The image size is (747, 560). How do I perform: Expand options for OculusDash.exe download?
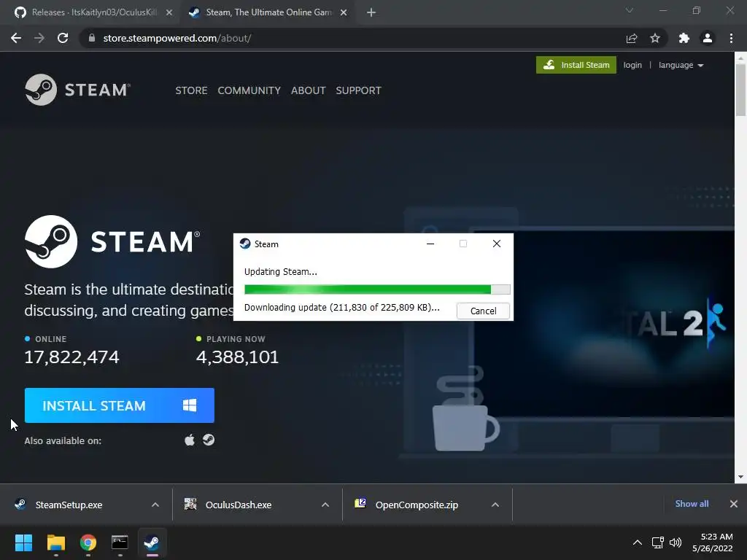click(325, 505)
